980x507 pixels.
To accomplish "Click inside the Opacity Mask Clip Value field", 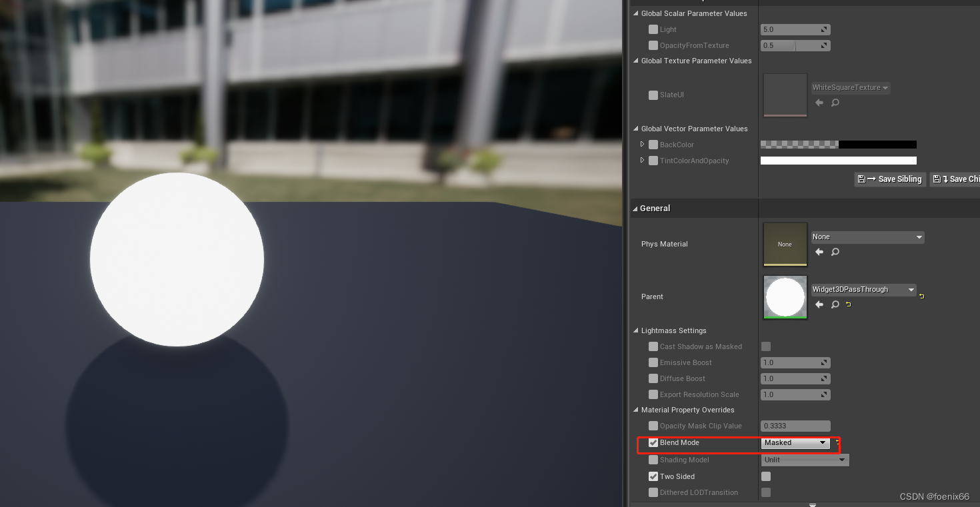I will point(795,426).
